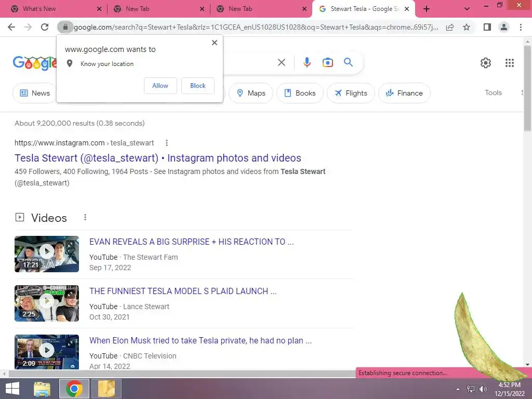The image size is (532, 399).
Task: Open Chrome's three-dot menu
Action: tap(521, 27)
